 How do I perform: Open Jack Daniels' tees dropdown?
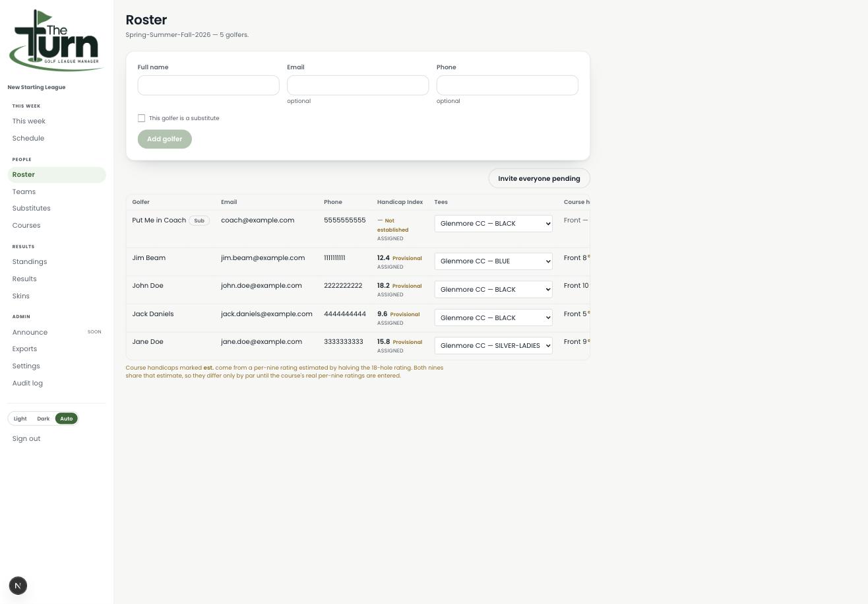pos(493,318)
